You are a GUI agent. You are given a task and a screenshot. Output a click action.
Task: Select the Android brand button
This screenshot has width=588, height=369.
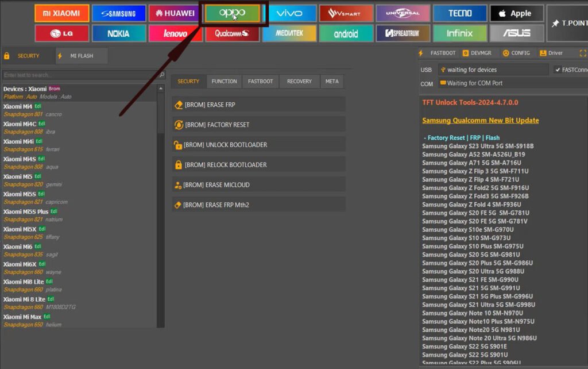[x=346, y=33]
